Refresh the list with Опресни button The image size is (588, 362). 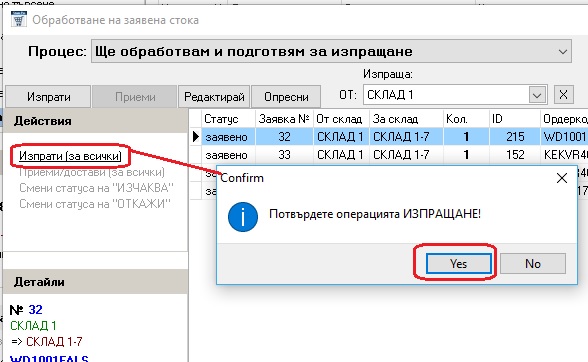click(x=286, y=97)
